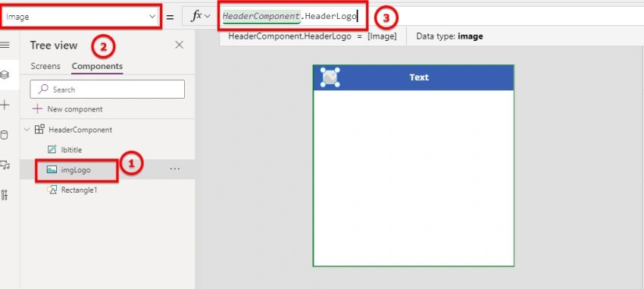Click New component button

[x=67, y=109]
